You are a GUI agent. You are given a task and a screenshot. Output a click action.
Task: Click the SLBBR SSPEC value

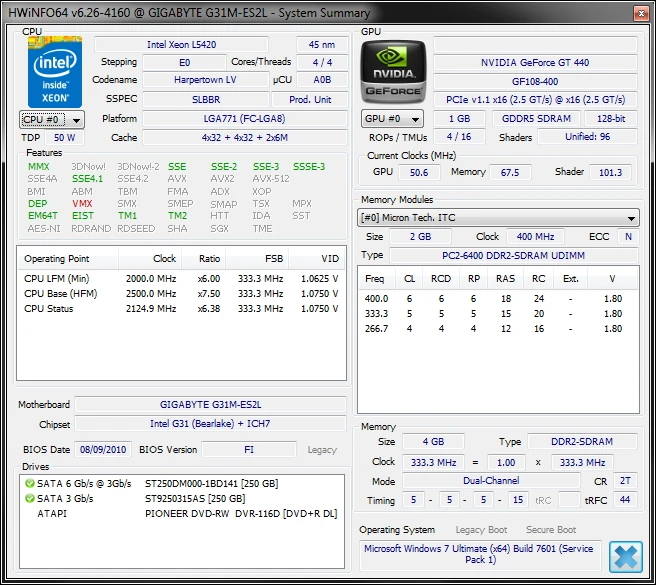206,100
